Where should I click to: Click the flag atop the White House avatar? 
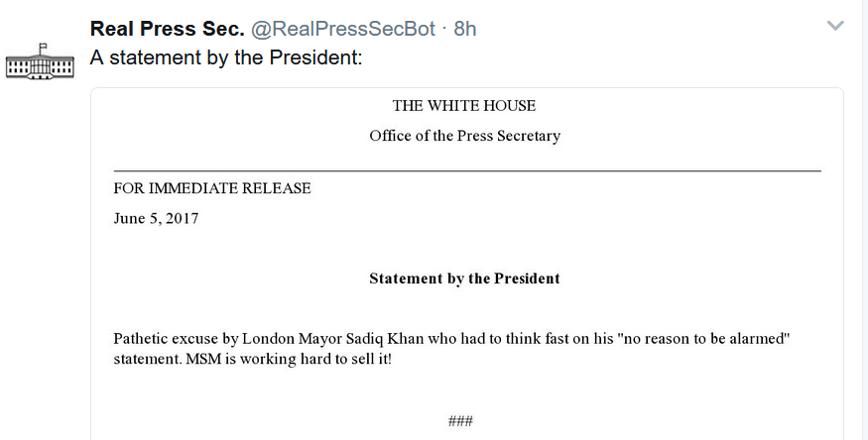point(42,47)
